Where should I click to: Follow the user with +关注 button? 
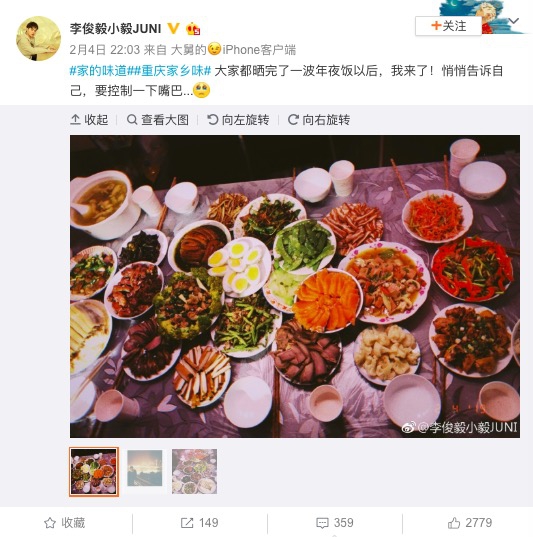coord(448,26)
